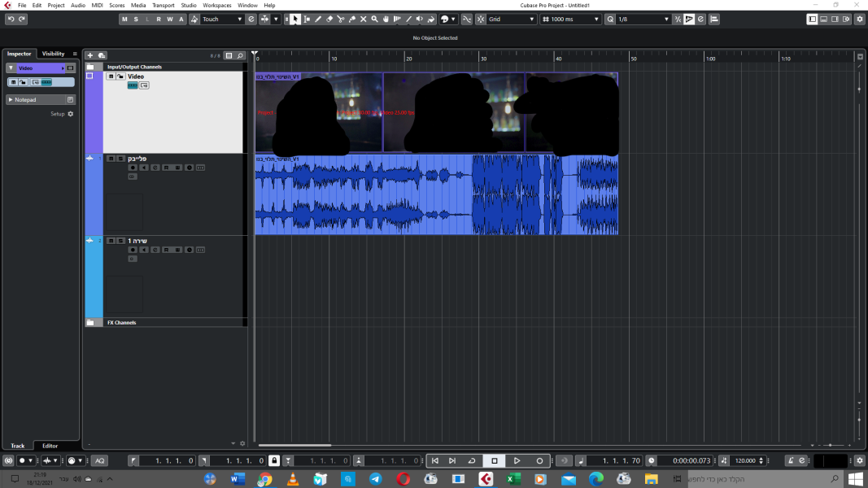Screen dimensions: 868x488
Task: Open the Touch automation mode dropdown
Action: pyautogui.click(x=222, y=19)
